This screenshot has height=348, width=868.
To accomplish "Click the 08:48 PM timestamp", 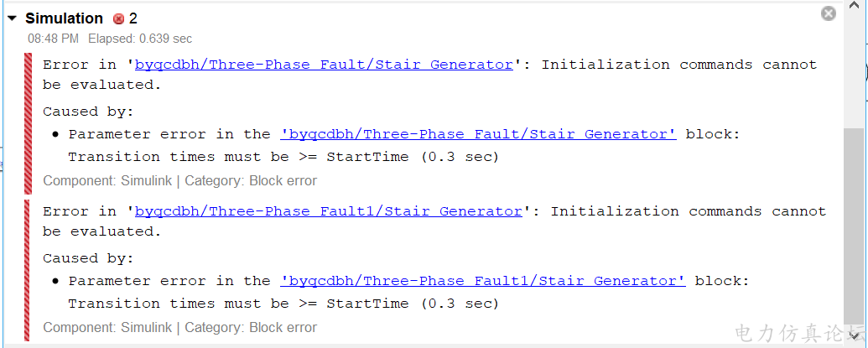I will click(53, 39).
